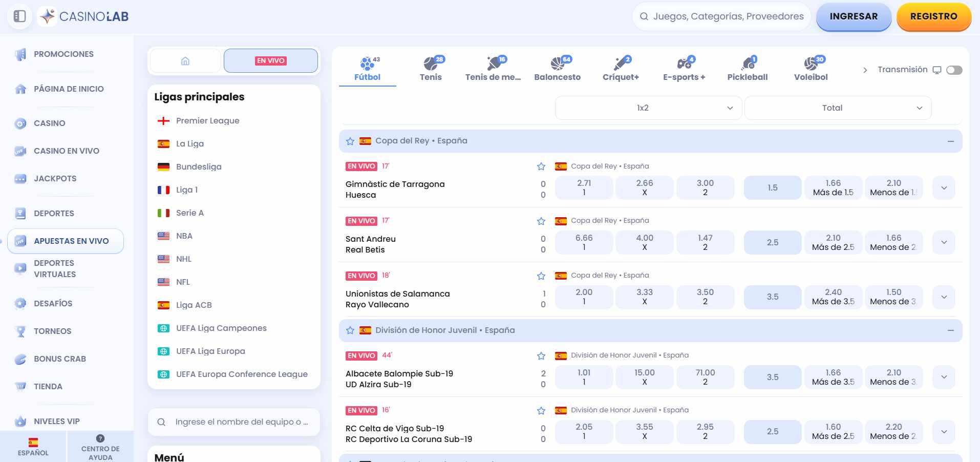Image resolution: width=980 pixels, height=462 pixels.
Task: Expand more markets for Unionistas de Salamanca
Action: click(944, 297)
